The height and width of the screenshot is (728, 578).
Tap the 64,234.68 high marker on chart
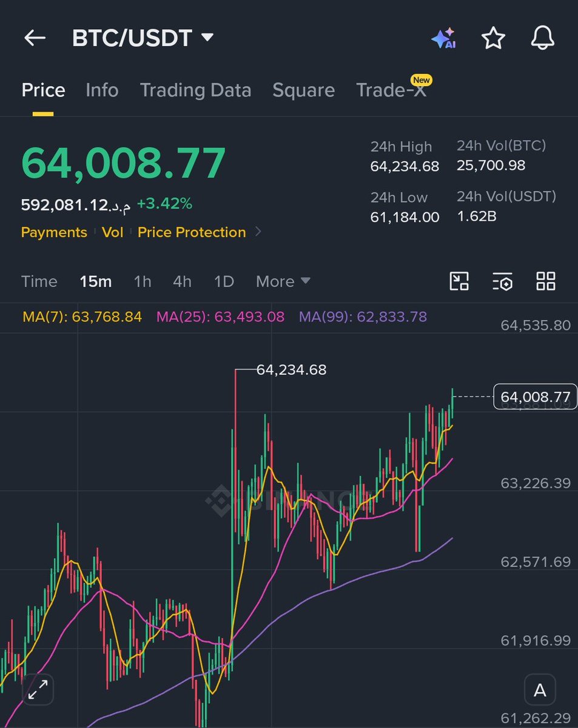coord(291,369)
